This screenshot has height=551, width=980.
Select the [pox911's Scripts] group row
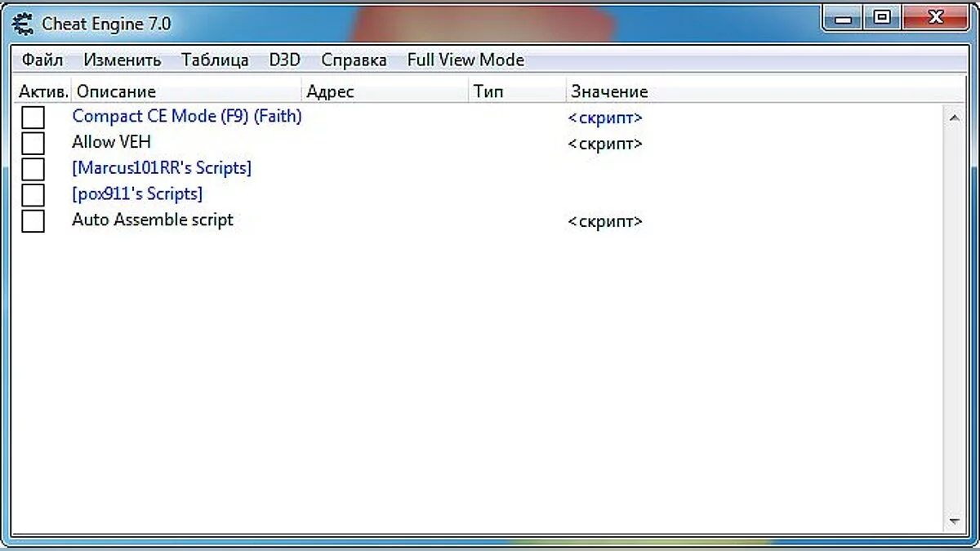pos(137,194)
